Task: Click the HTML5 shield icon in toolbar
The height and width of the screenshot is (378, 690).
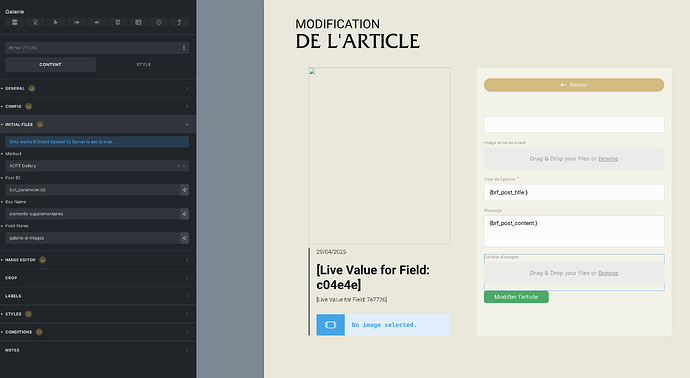Action: click(117, 22)
